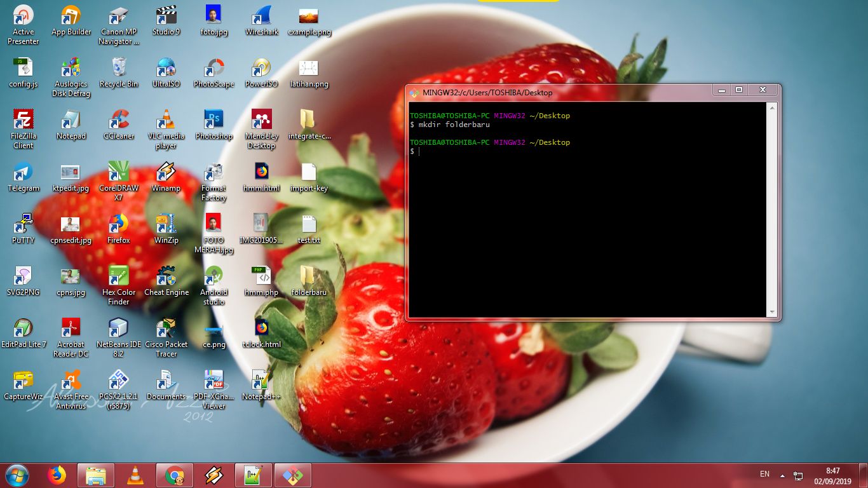The image size is (868, 488).
Task: Click the NetBeans IDE 8.2 desktop icon
Action: pyautogui.click(x=119, y=338)
